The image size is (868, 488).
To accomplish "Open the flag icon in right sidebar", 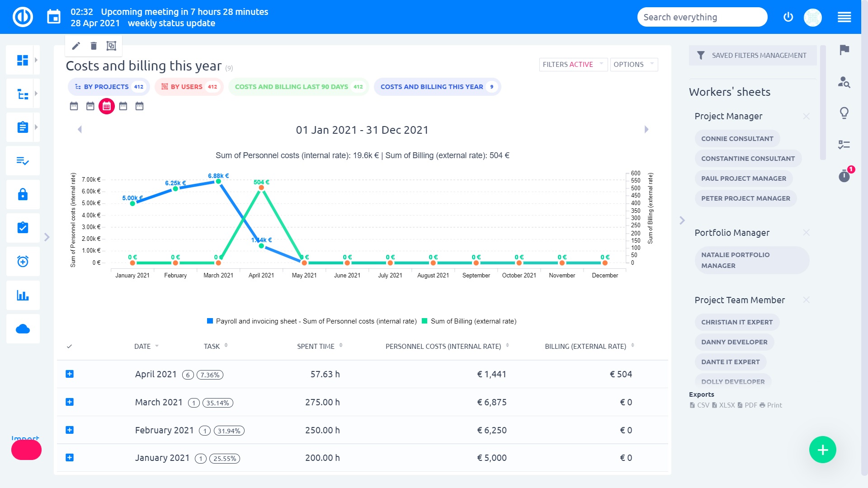I will click(x=844, y=50).
